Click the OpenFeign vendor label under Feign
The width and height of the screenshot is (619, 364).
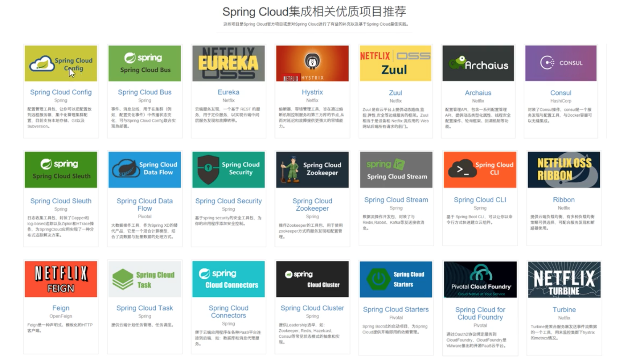point(61,316)
